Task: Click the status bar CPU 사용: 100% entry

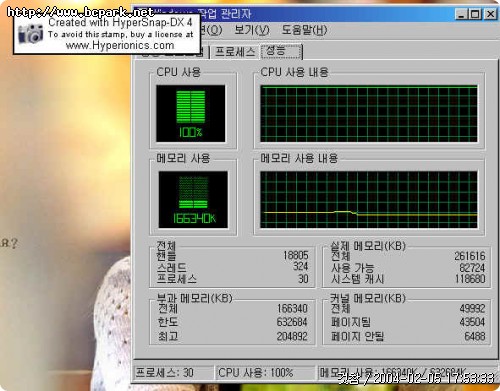Action: [265, 373]
